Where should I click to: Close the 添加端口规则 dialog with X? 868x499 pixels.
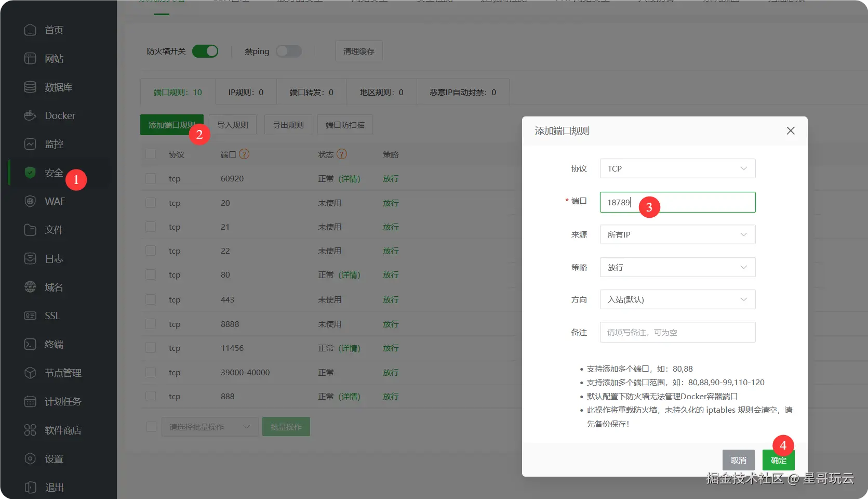tap(791, 131)
